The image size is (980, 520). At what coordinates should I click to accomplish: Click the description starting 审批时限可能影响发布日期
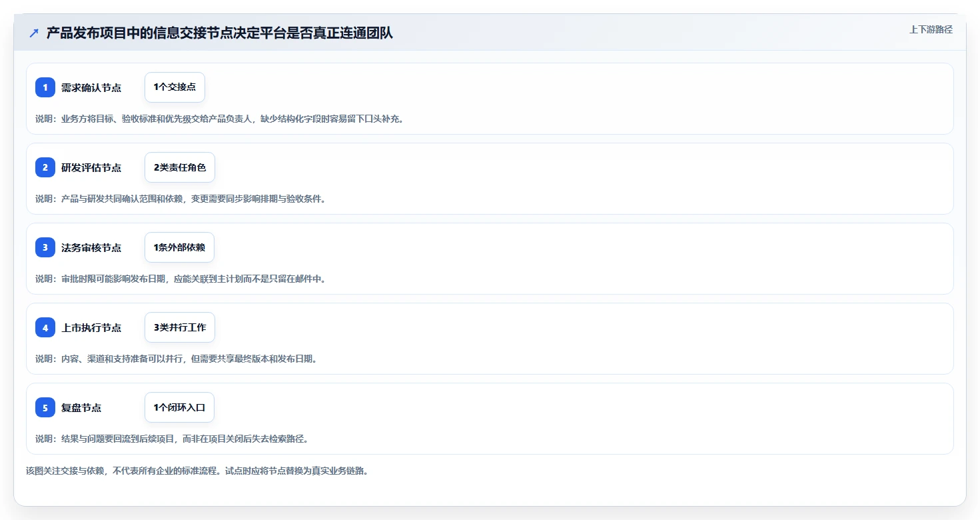point(181,279)
